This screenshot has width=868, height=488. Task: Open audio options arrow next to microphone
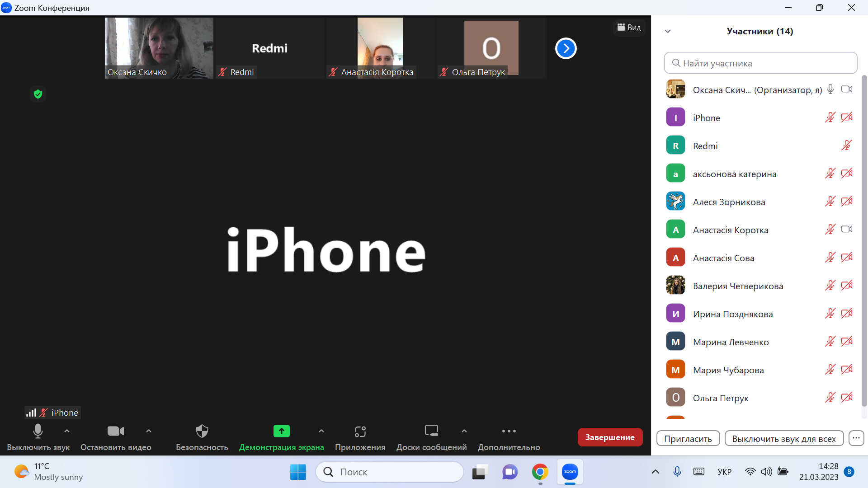pos(67,431)
